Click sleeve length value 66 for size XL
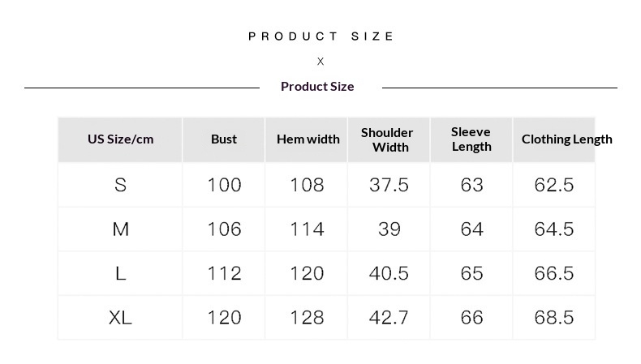The image size is (641, 364). pyautogui.click(x=471, y=317)
